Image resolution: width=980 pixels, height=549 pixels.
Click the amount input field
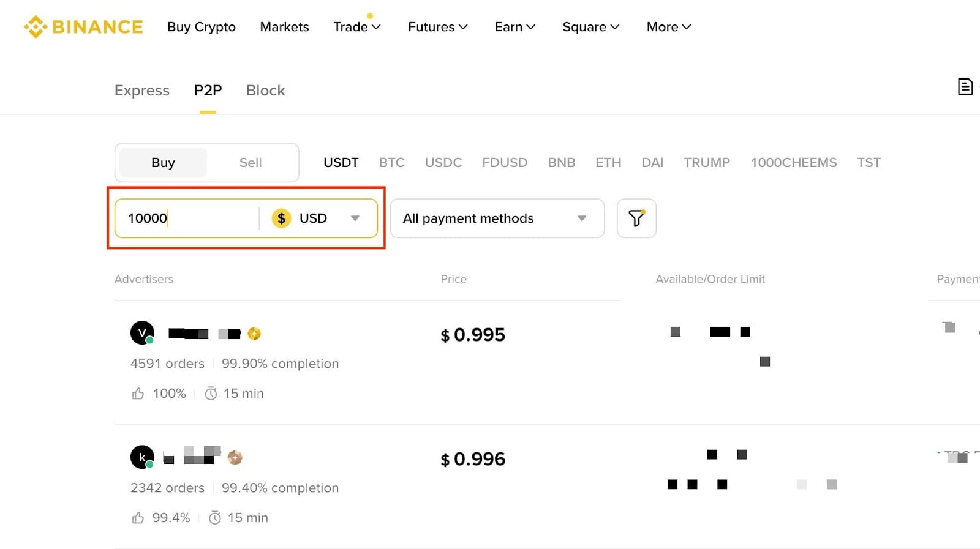coord(187,218)
